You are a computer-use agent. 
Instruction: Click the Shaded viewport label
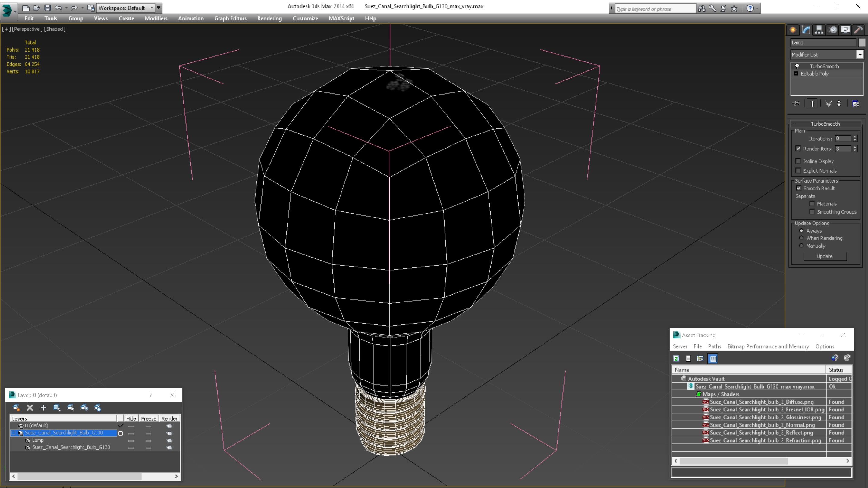(x=55, y=29)
